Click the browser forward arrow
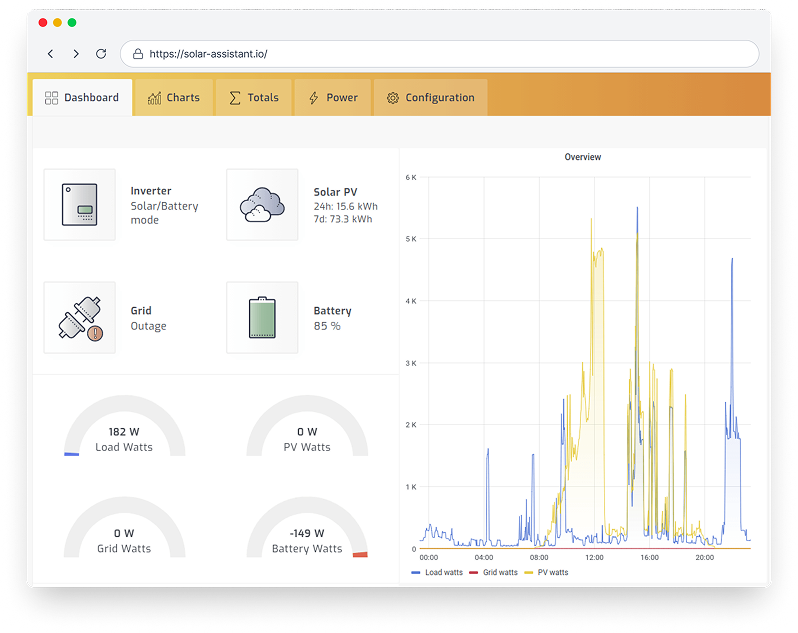The image size is (798, 633). [x=76, y=54]
